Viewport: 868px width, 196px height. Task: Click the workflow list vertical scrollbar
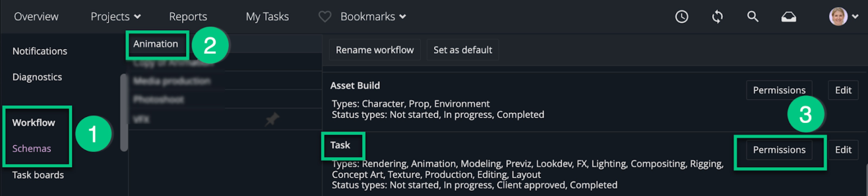(124, 113)
